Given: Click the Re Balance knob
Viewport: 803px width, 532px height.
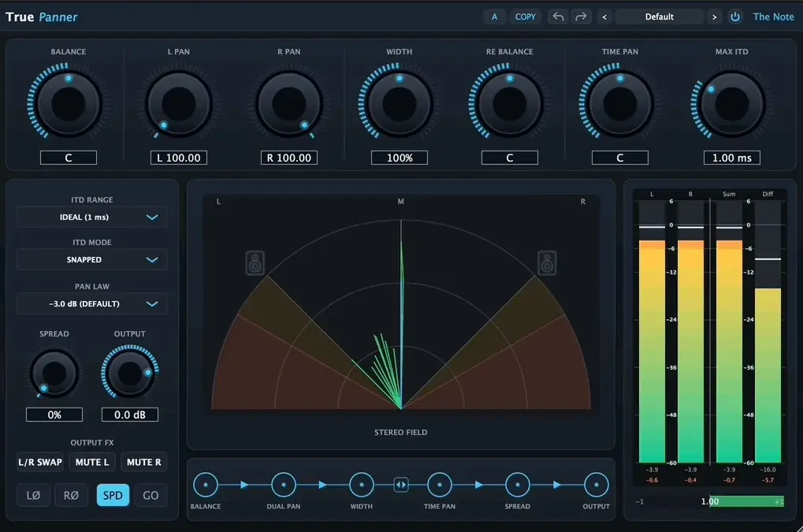Looking at the screenshot, I should (x=510, y=104).
